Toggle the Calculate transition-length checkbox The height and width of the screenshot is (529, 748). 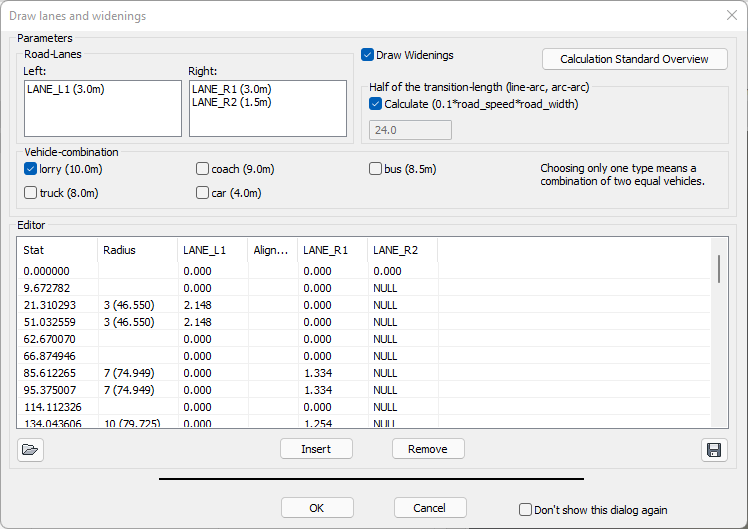(x=376, y=104)
